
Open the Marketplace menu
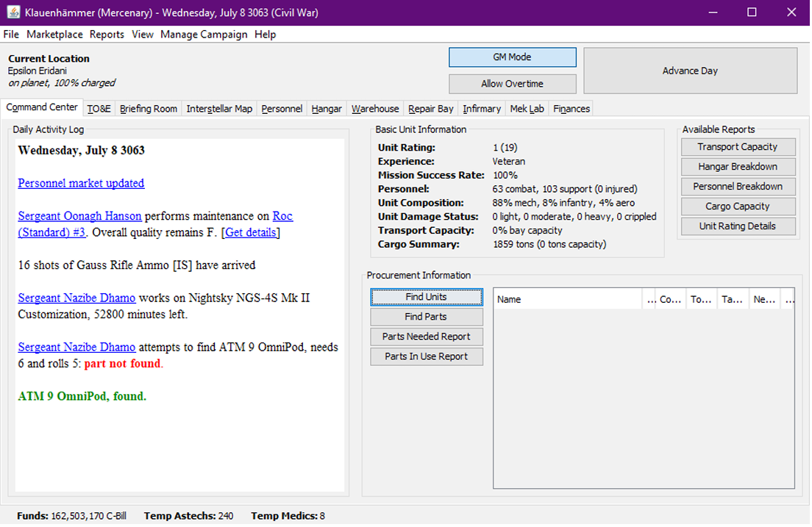coord(54,35)
